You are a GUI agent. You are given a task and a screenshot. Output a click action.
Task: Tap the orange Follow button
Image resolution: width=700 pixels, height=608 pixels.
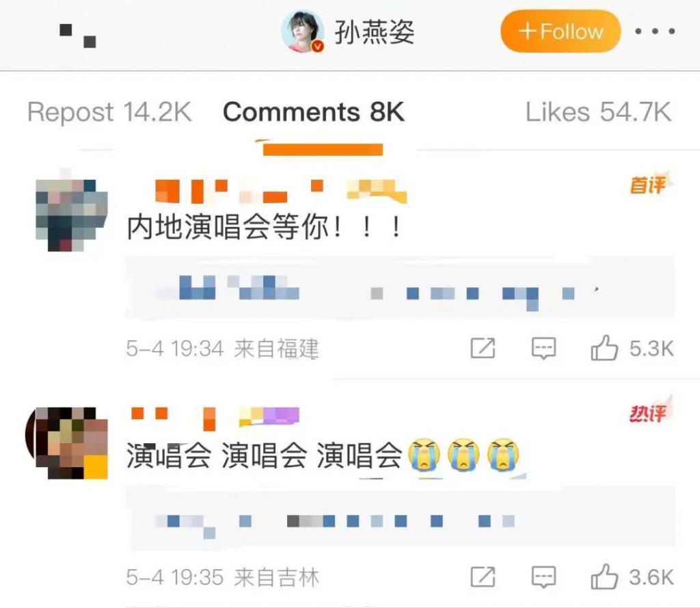coord(561,31)
